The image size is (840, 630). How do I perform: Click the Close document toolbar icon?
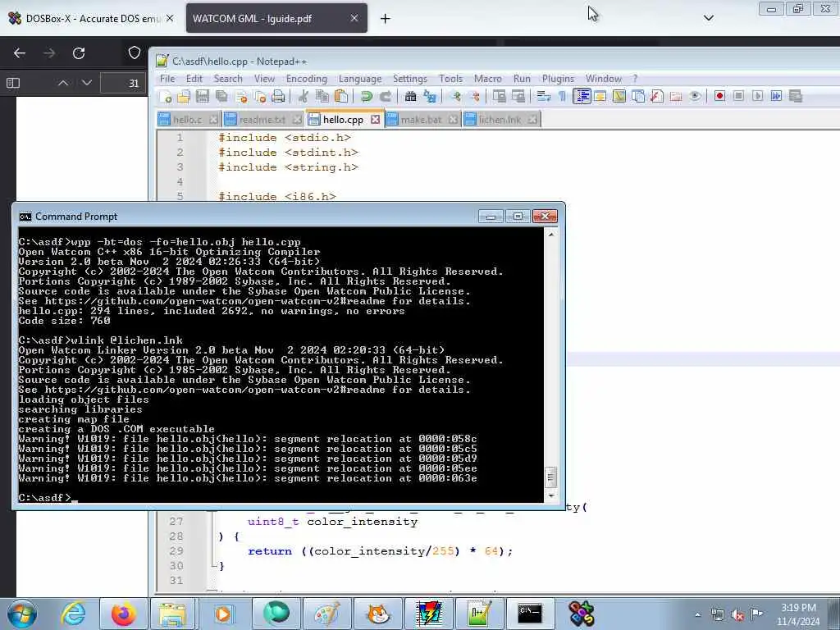click(241, 97)
